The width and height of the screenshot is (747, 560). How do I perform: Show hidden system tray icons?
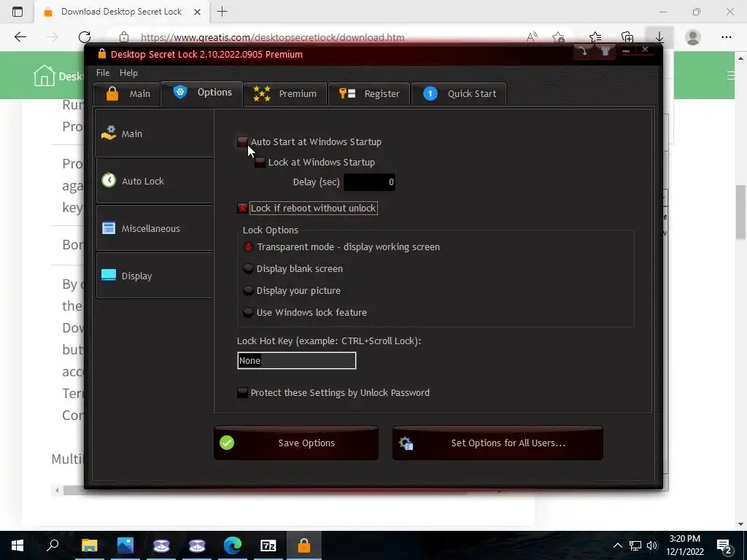point(617,545)
